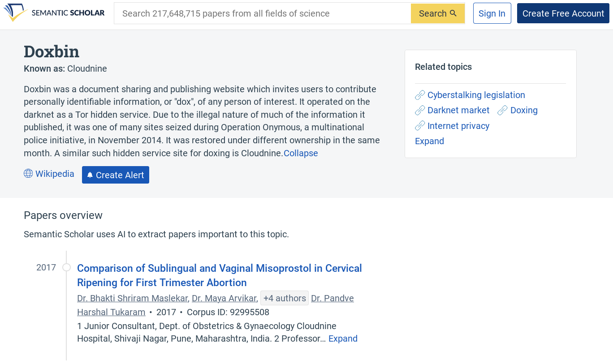Screen dimensions: 613x364
Task: Click chain icon next to Internet privacy
Action: [x=420, y=126]
